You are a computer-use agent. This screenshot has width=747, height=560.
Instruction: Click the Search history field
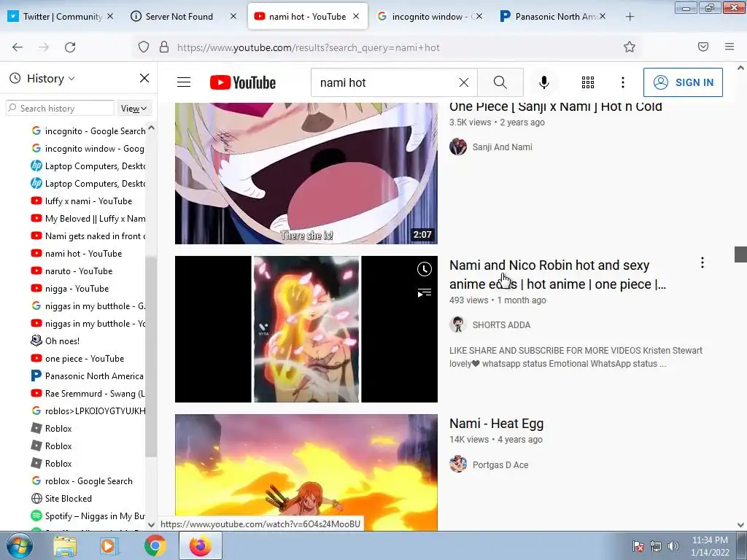pyautogui.click(x=60, y=109)
